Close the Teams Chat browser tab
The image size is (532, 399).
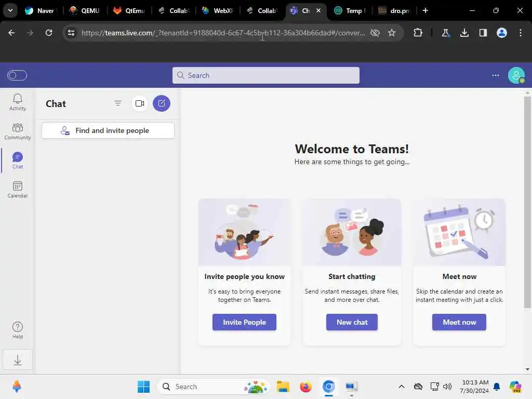318,10
